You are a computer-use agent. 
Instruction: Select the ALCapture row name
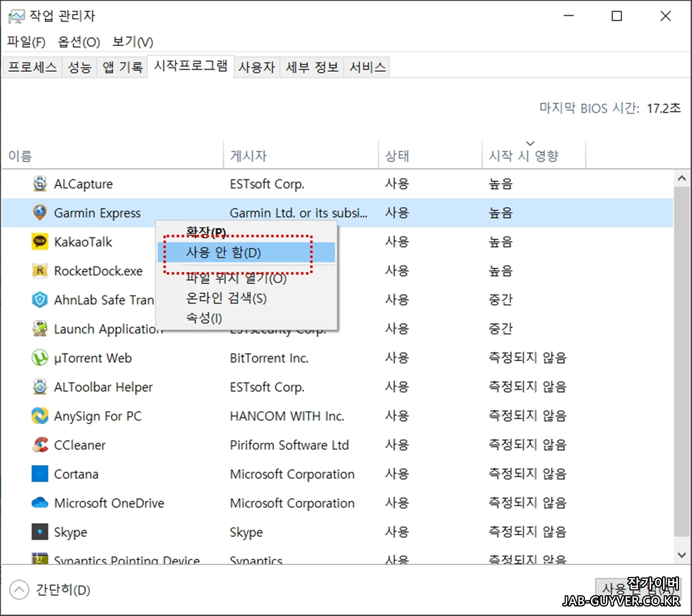(x=83, y=184)
